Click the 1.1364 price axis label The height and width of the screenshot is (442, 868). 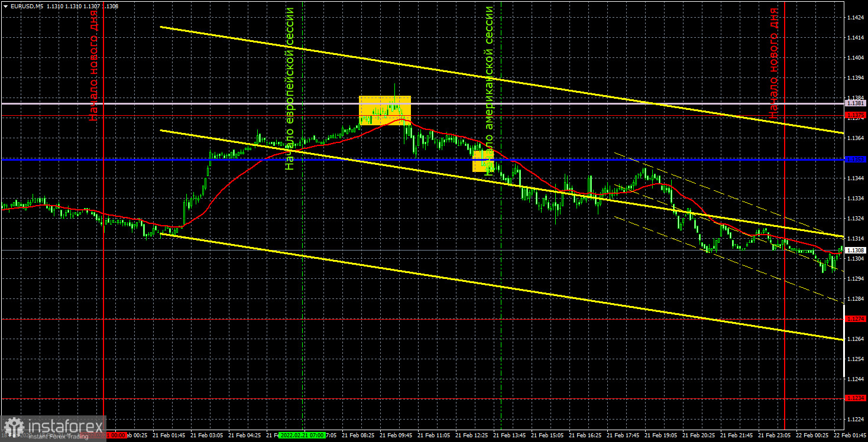click(x=856, y=138)
